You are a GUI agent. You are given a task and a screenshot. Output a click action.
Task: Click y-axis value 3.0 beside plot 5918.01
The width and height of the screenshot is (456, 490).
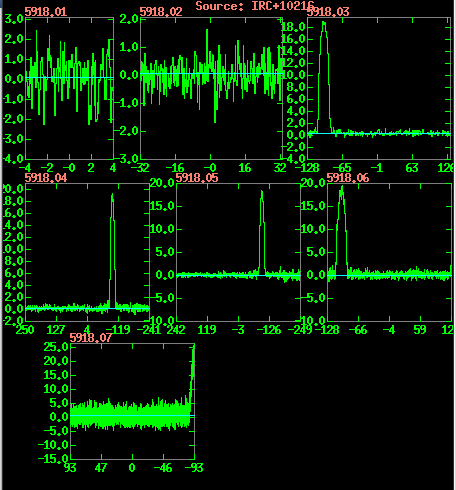[14, 19]
